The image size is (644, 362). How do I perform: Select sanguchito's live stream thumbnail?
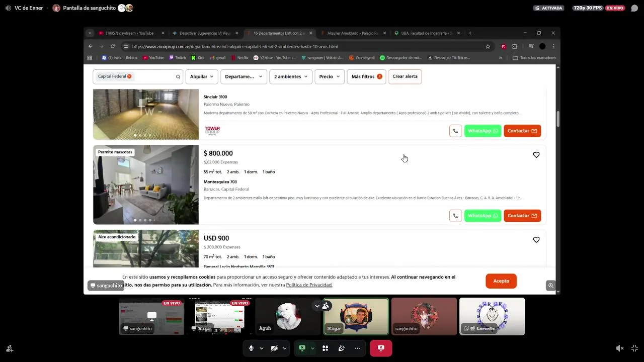151,316
